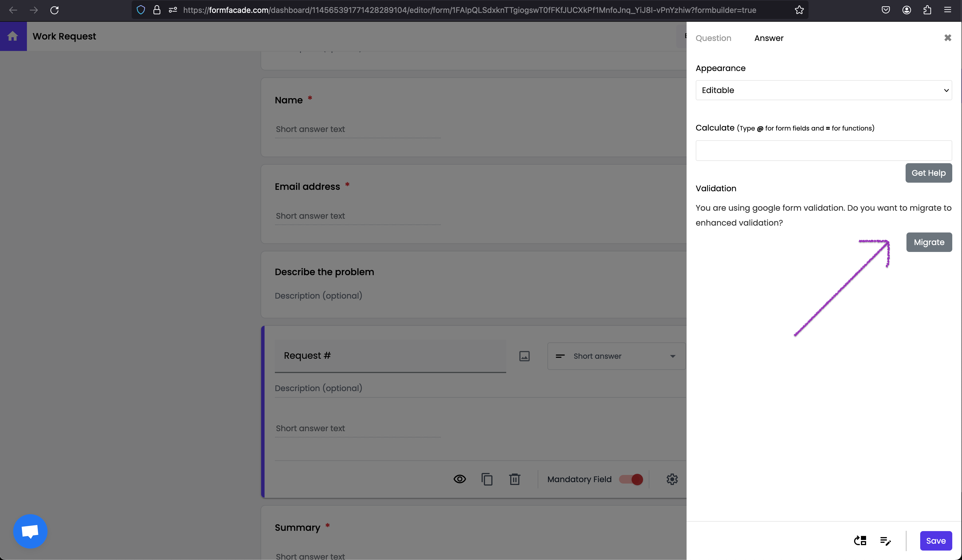
Task: Click the Migrate button
Action: [929, 242]
